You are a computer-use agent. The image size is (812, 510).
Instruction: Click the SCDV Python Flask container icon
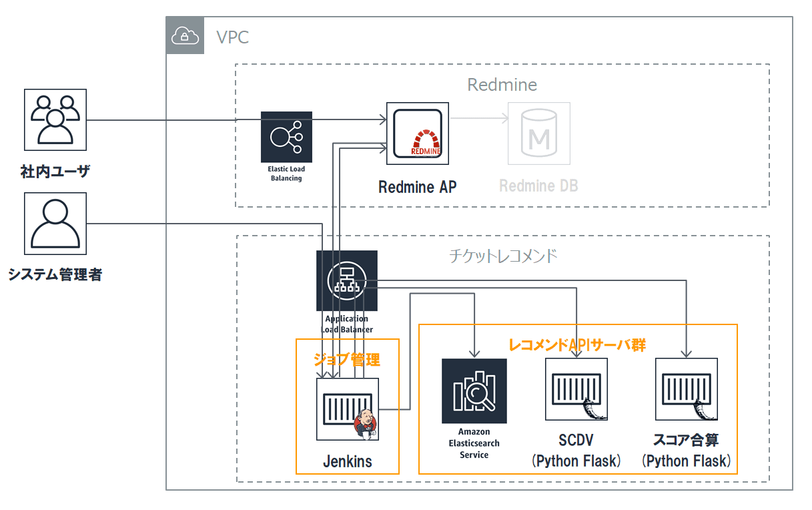coord(576,389)
